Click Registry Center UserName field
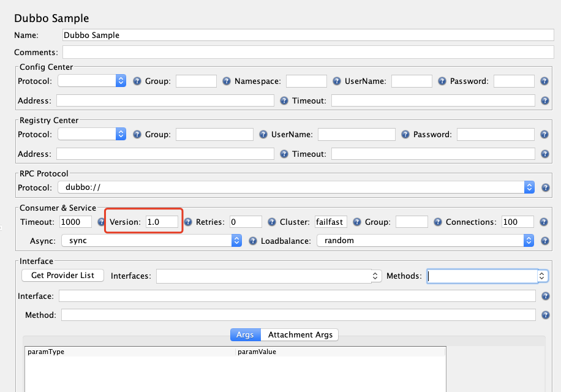Screen dimensions: 561x392 [356, 135]
